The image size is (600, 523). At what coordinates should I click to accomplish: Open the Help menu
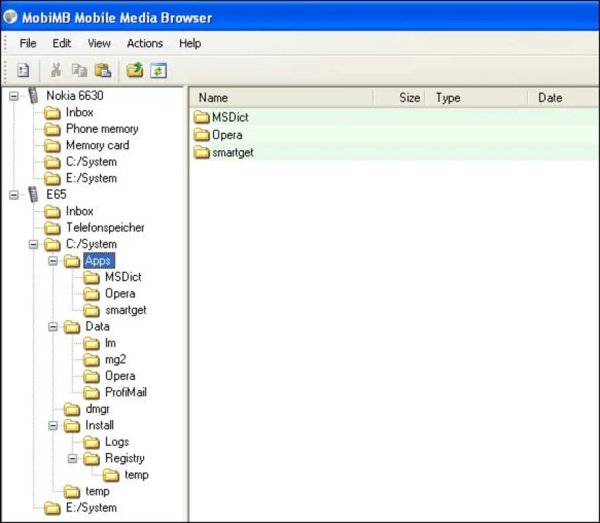tap(190, 43)
